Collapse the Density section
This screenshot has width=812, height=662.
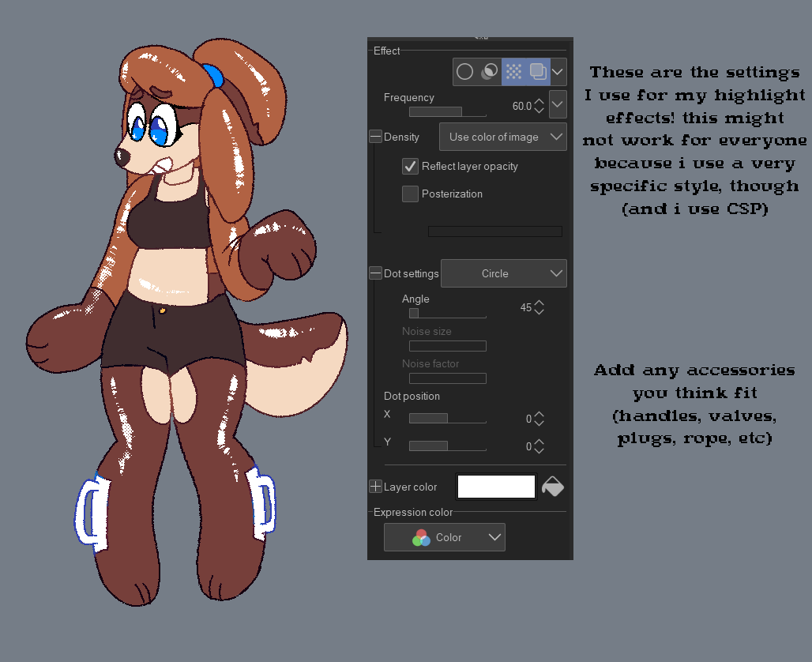[375, 137]
